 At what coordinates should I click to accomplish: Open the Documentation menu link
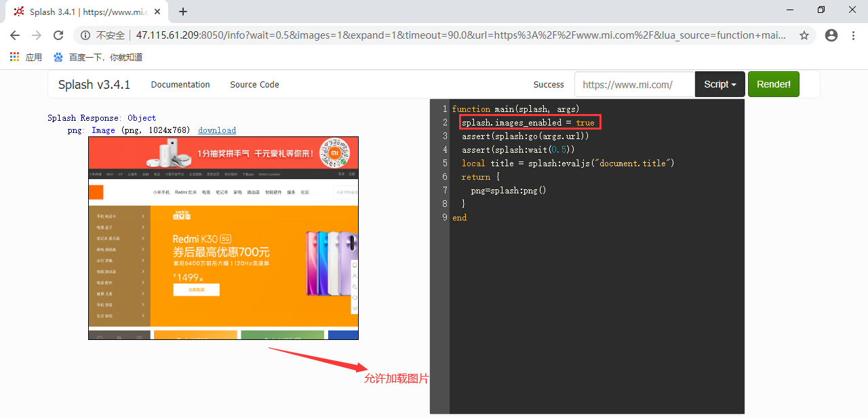180,85
